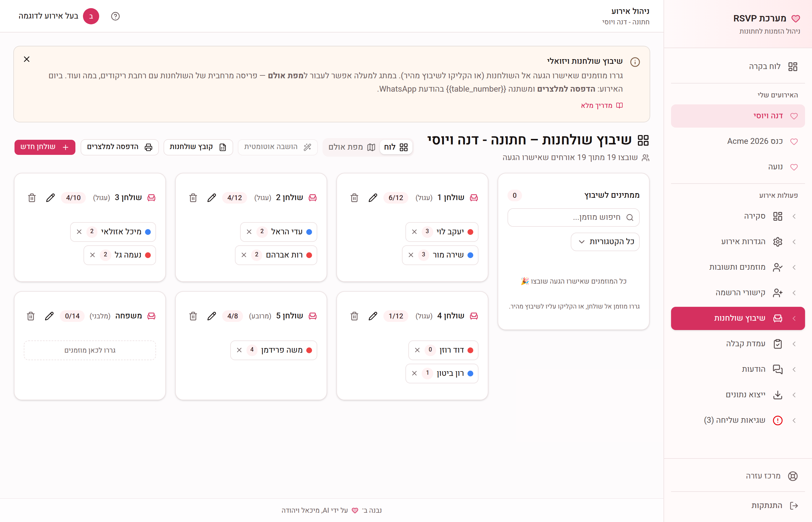This screenshot has height=522, width=812.
Task: Switch to לוח board view
Action: [x=396, y=147]
